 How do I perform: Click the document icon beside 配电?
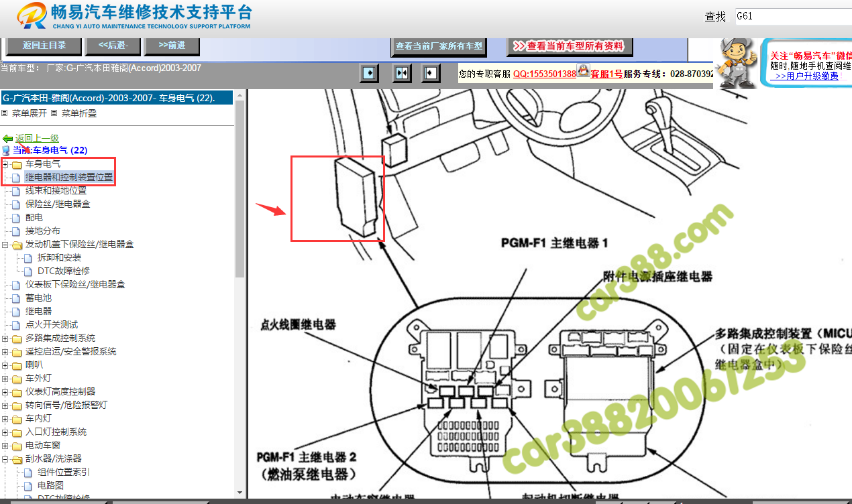point(16,218)
